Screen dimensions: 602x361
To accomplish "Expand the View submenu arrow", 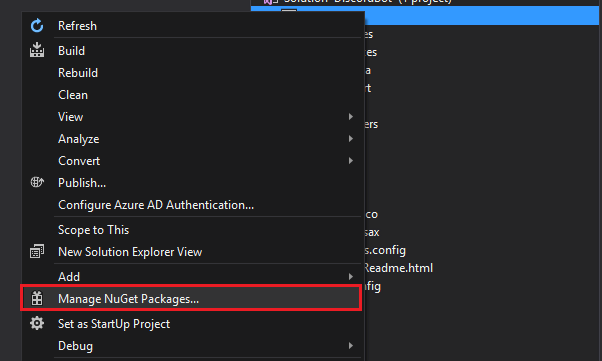I will [351, 116].
